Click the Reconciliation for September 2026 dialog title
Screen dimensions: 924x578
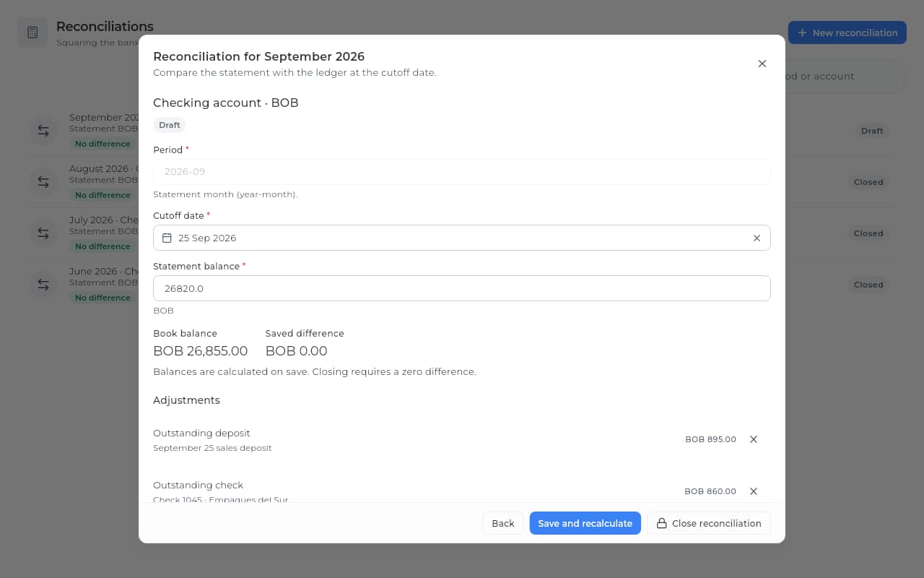pyautogui.click(x=259, y=56)
